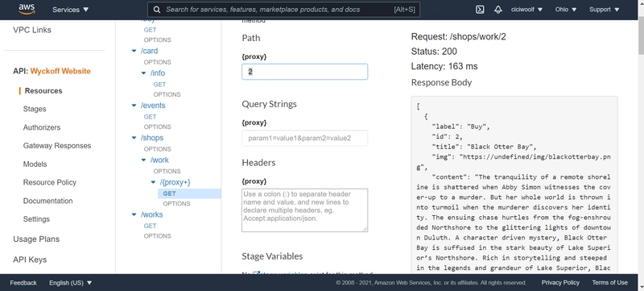Open the Support dropdown

605,10
